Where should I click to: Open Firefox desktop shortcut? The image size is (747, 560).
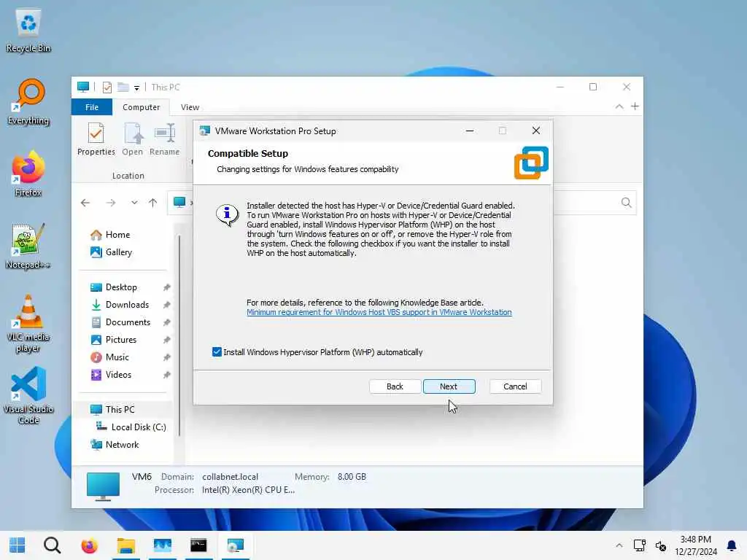pos(28,174)
